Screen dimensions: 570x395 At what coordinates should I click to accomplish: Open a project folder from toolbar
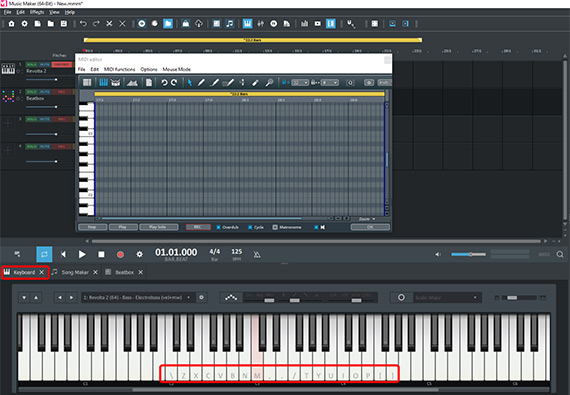pos(51,24)
